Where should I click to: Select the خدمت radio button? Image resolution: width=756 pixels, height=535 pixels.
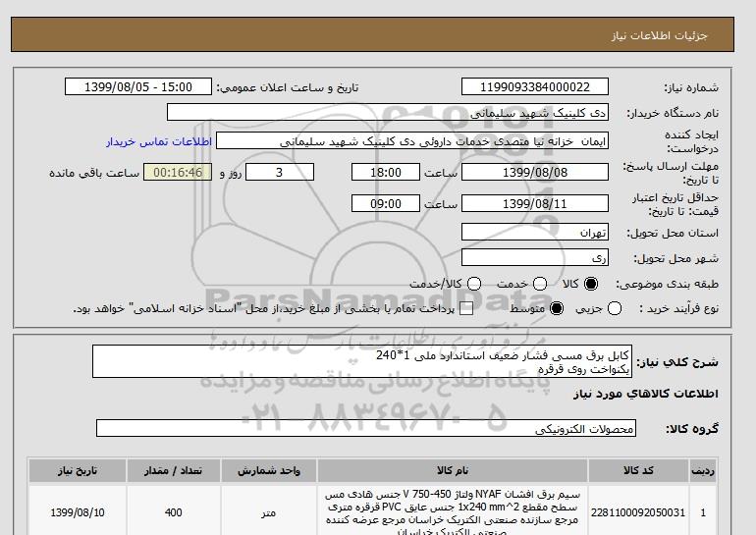[540, 284]
